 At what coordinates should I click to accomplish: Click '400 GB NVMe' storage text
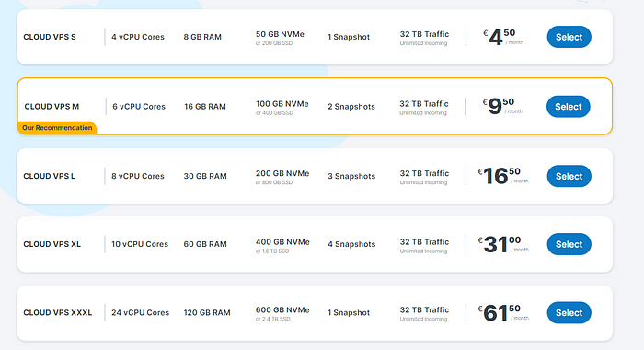pyautogui.click(x=282, y=242)
